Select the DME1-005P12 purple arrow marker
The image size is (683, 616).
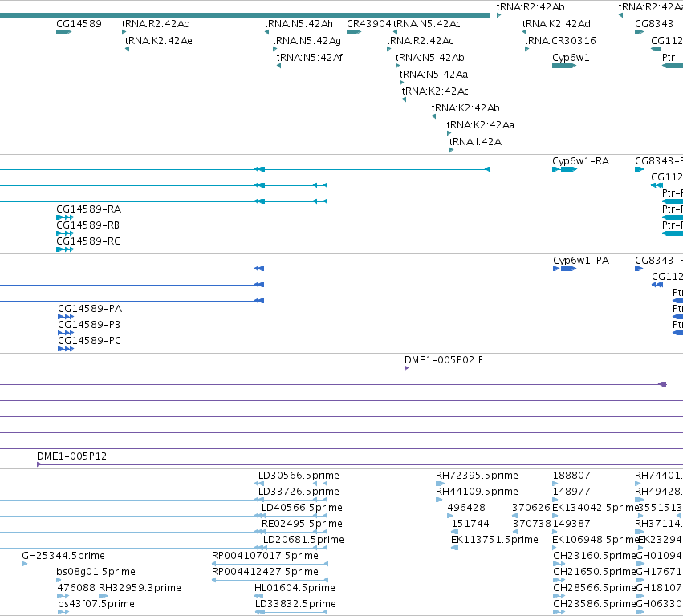[x=39, y=464]
